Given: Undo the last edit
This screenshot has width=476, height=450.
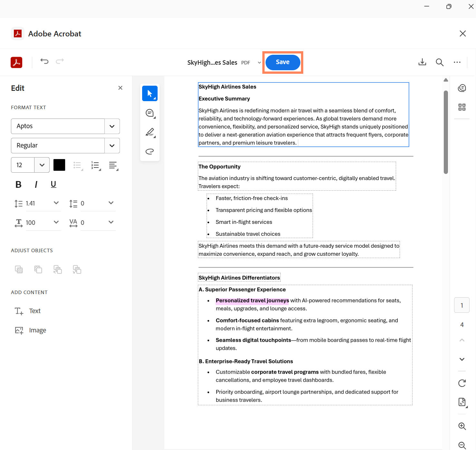Looking at the screenshot, I should point(44,61).
